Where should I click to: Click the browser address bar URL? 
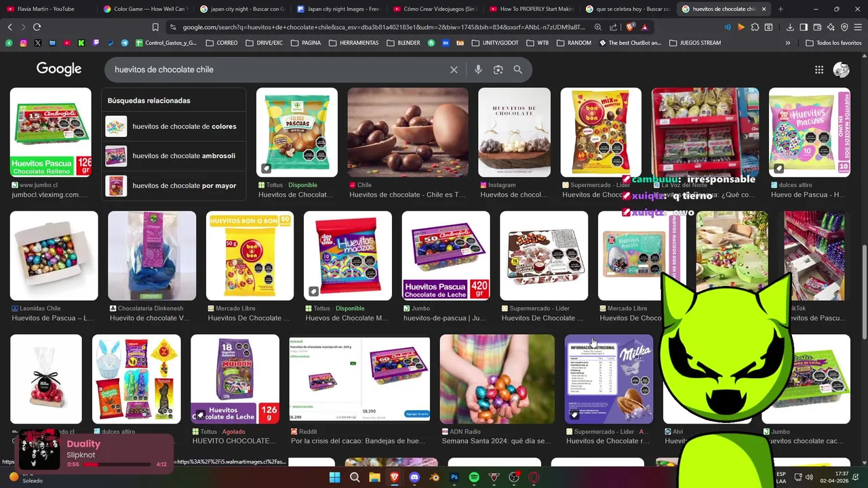click(x=382, y=27)
